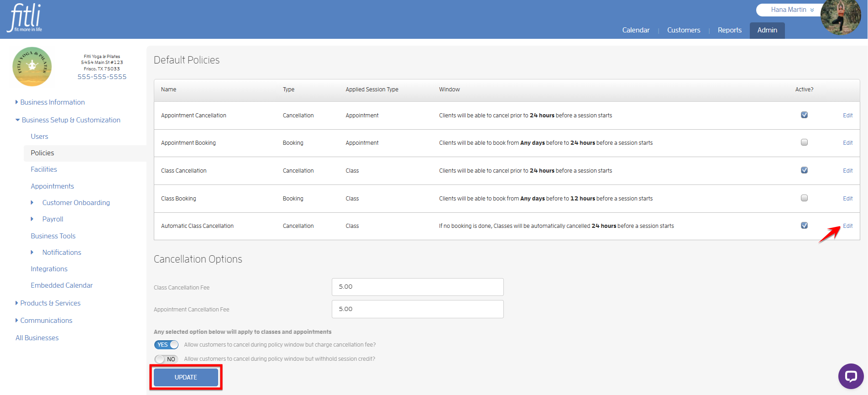The width and height of the screenshot is (868, 395).
Task: Go to the Customers tab
Action: point(684,30)
